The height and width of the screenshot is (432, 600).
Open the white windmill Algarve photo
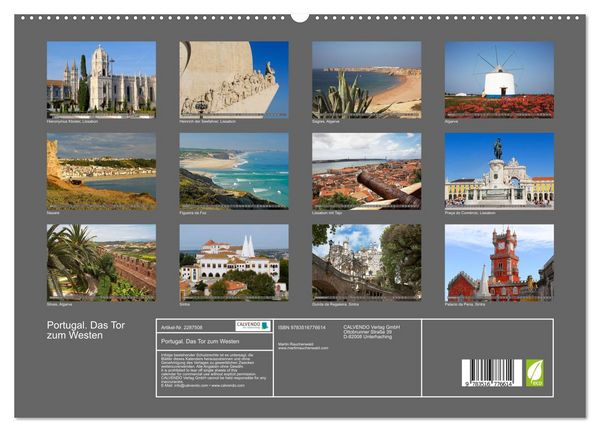pos(499,79)
